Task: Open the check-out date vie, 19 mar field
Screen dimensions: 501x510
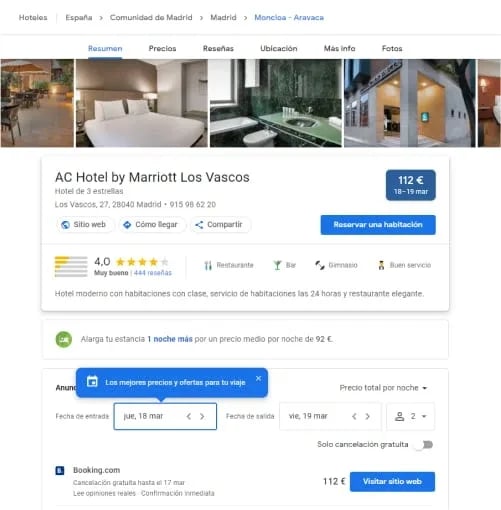Action: click(x=330, y=416)
